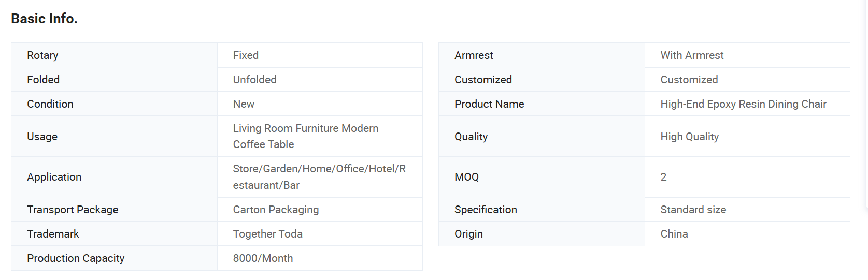Click the China origin value

[674, 234]
